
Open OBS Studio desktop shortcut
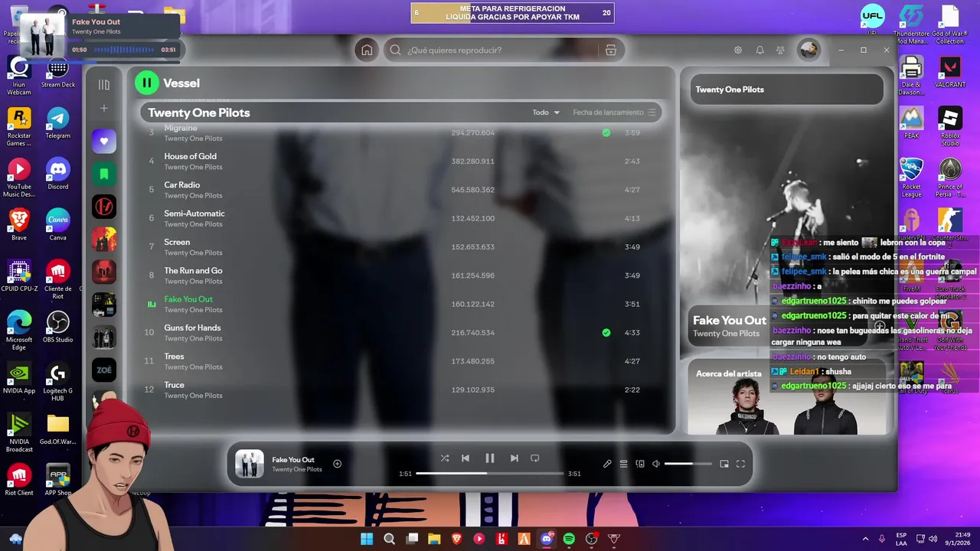click(x=57, y=327)
